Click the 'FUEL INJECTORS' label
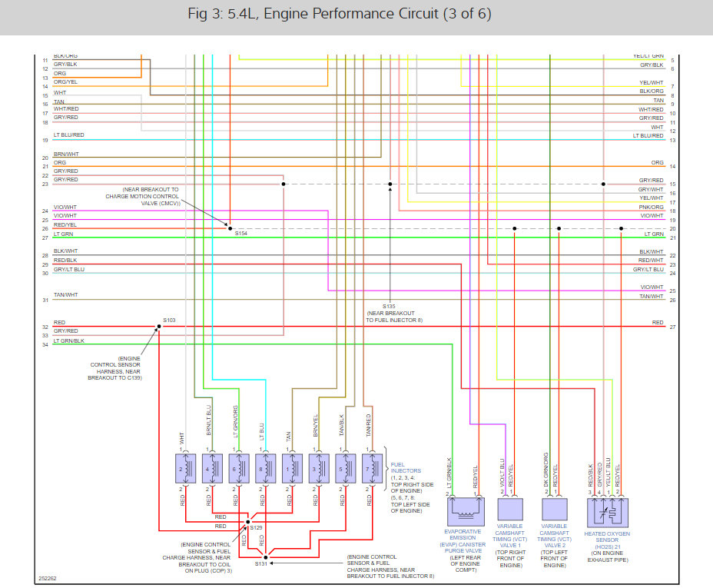713x588 pixels. click(406, 467)
